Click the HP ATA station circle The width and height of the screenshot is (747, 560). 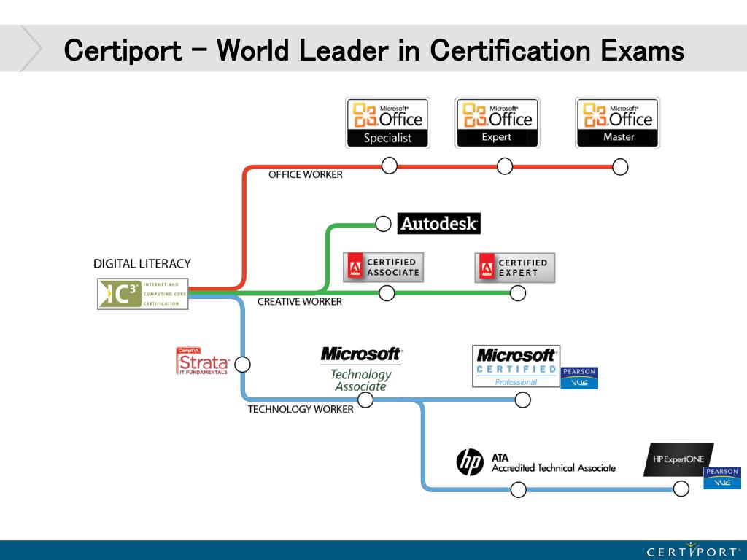518,489
